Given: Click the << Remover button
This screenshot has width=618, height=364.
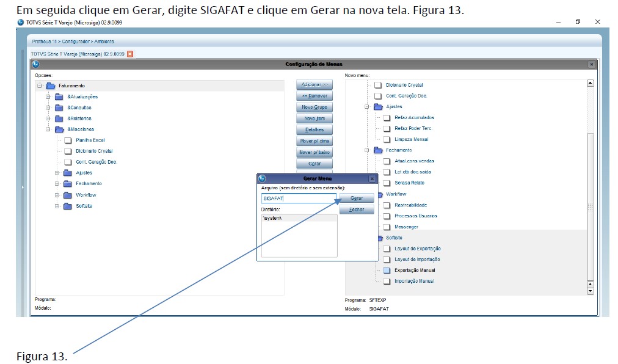Looking at the screenshot, I should point(314,96).
